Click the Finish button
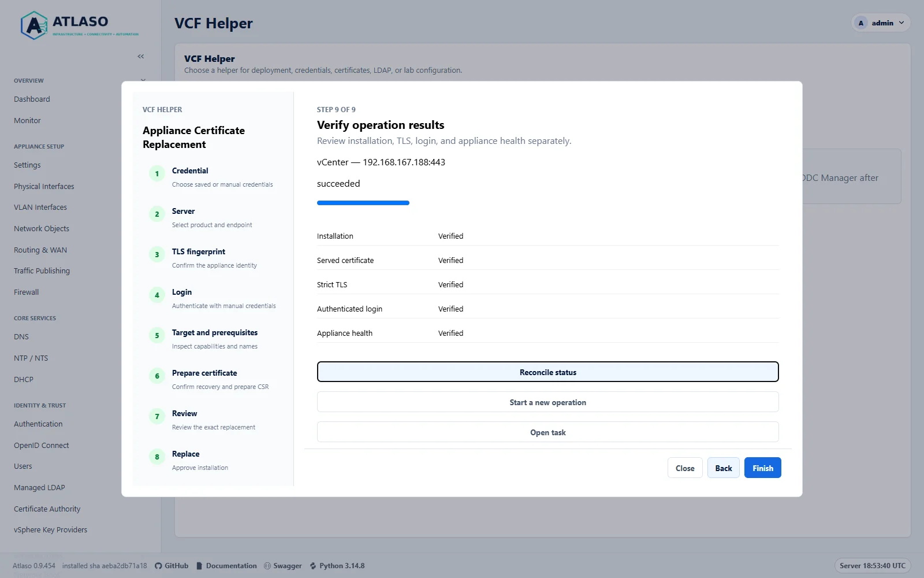 (x=762, y=468)
